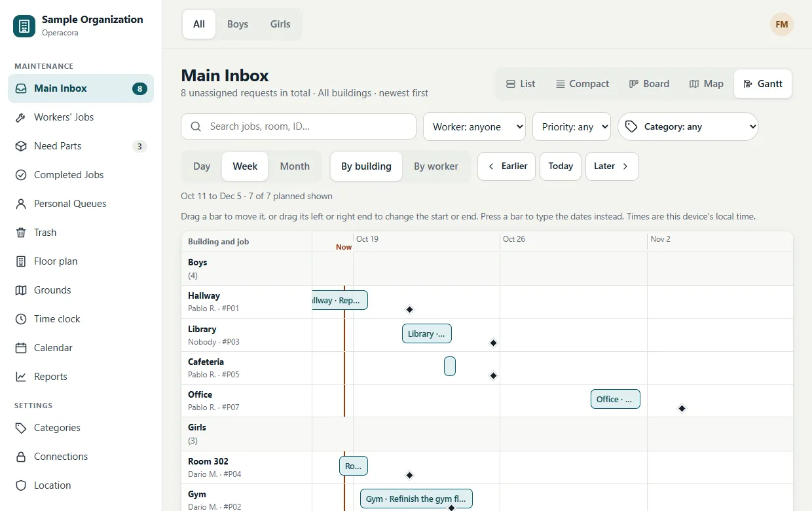This screenshot has width=812, height=511.
Task: Open the small Cafeteria Gantt bar
Action: tap(450, 366)
